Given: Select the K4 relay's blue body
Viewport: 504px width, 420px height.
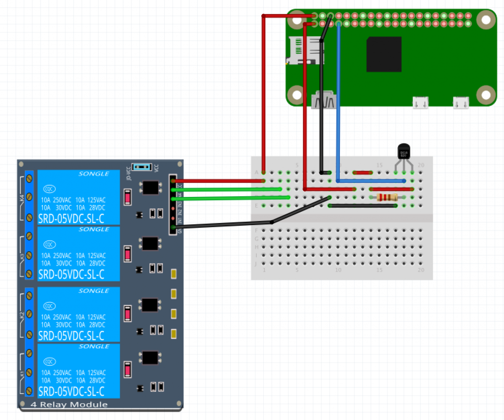Looking at the screenshot, I should [x=79, y=197].
